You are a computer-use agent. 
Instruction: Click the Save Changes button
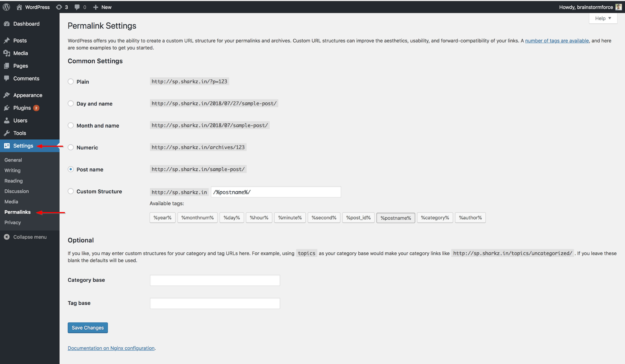coord(87,328)
